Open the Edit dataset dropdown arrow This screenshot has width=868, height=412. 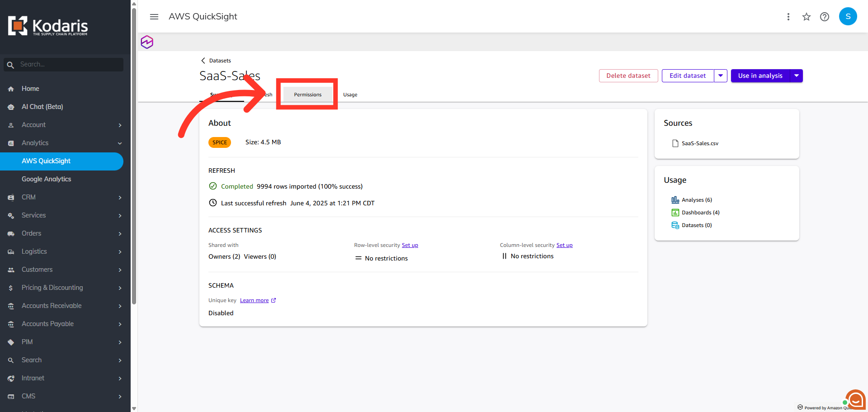[x=721, y=76]
